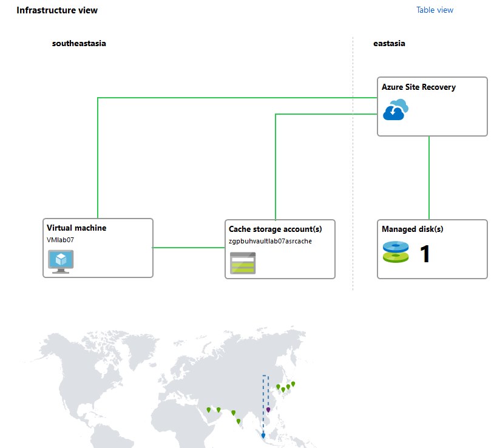494x448 pixels.
Task: Click the westernmost green pin on Arabian Peninsula
Action: 208,410
